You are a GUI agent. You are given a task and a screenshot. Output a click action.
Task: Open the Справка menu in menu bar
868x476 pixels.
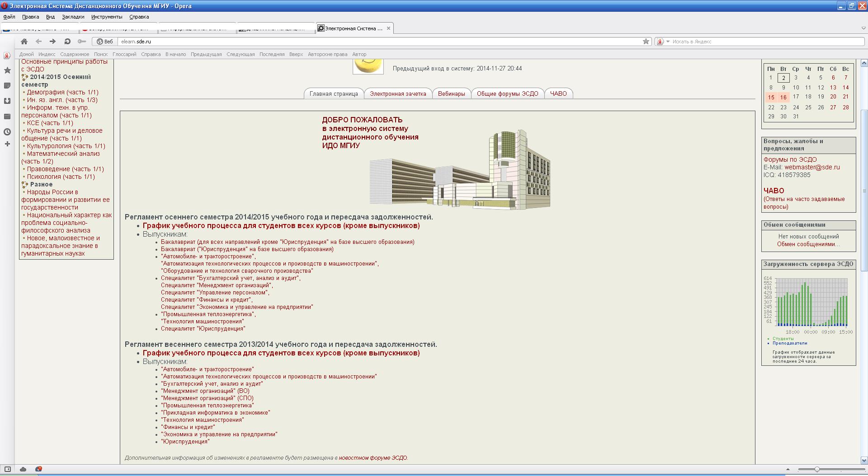(x=139, y=17)
